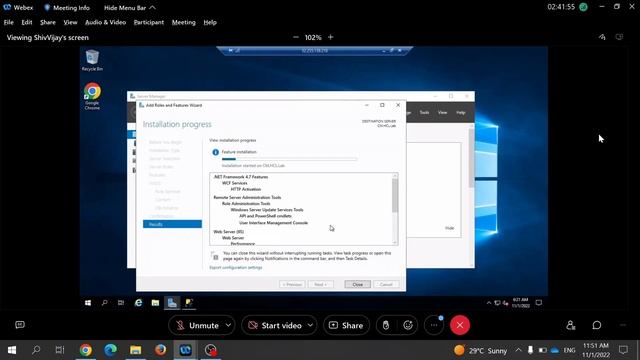Click Meeting Info
640x360 pixels.
click(x=67, y=7)
